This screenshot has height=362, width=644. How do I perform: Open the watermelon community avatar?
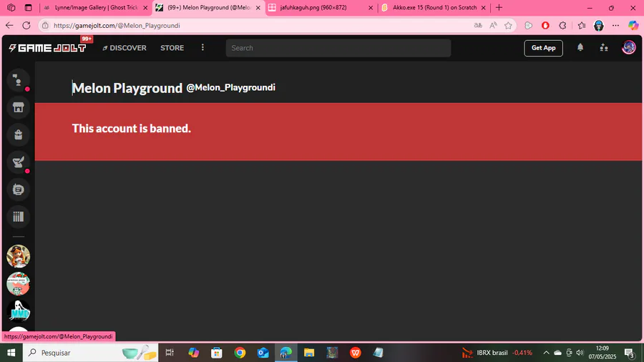coord(18,283)
